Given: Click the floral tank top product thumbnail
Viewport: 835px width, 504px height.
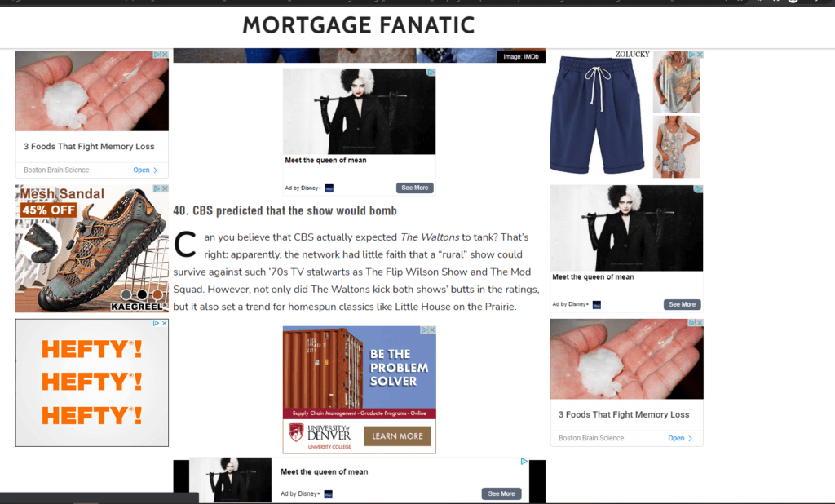Looking at the screenshot, I should click(x=676, y=147).
